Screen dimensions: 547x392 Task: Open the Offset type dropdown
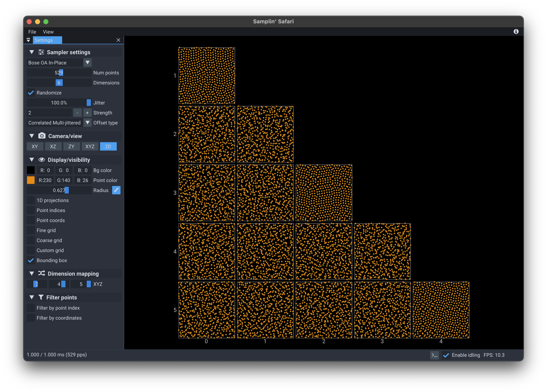88,123
